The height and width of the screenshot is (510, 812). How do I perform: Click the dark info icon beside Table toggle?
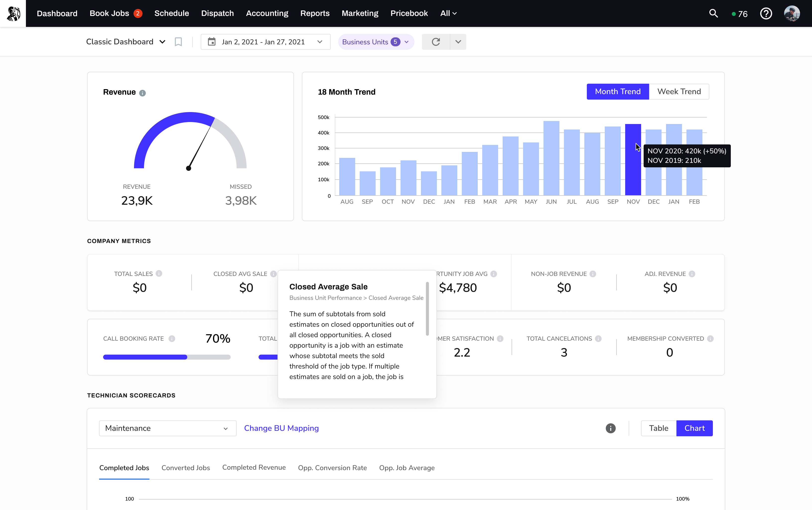(610, 428)
